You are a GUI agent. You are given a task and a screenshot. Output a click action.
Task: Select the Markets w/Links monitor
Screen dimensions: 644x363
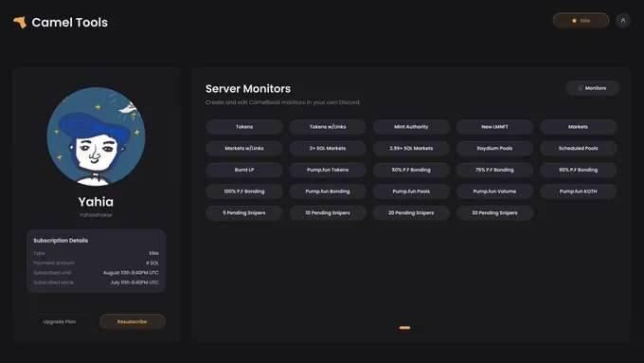[x=244, y=148]
